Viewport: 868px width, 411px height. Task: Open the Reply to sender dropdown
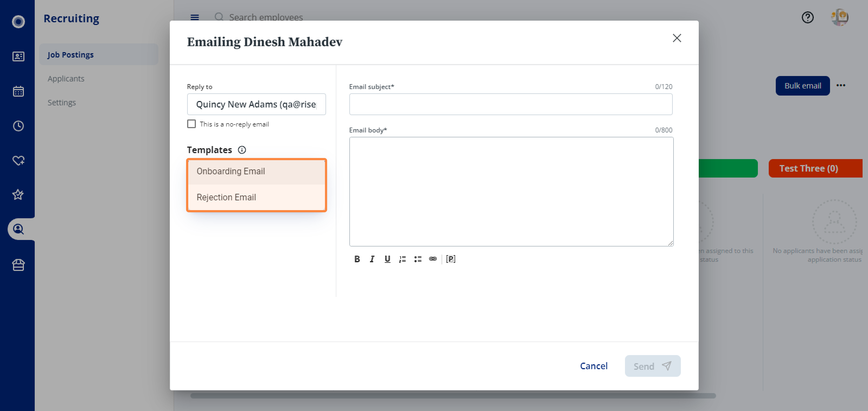click(x=256, y=104)
